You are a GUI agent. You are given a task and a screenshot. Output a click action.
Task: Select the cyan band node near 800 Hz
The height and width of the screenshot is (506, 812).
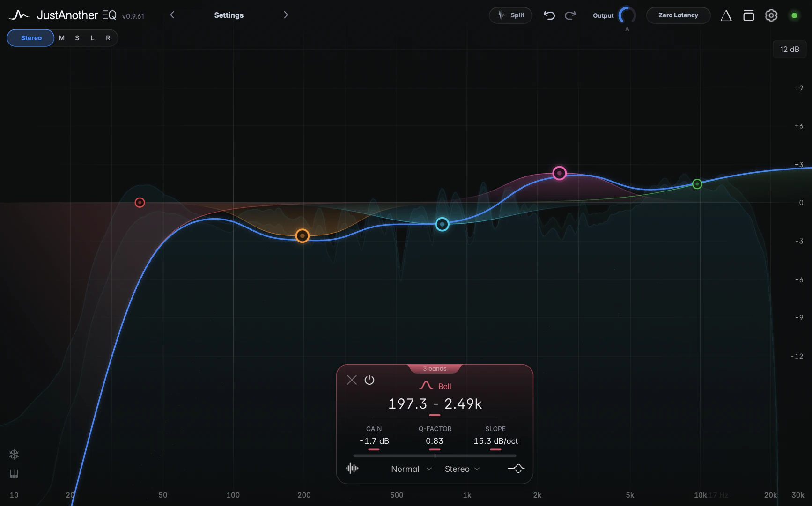click(442, 224)
